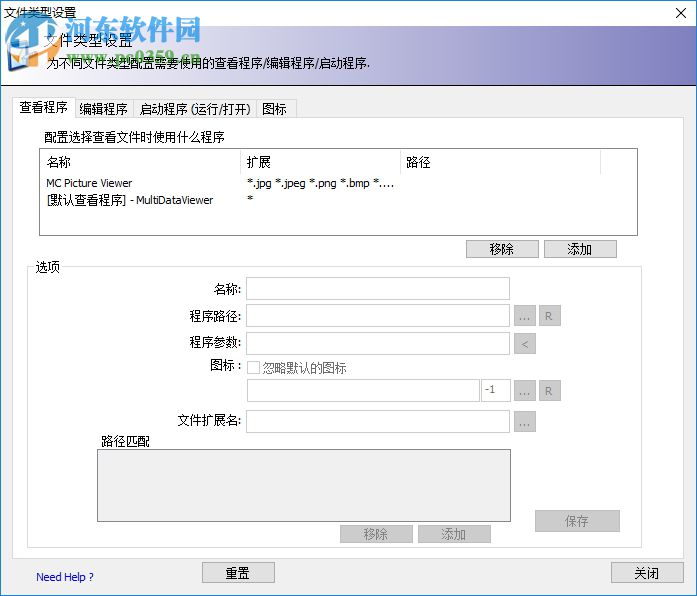The image size is (697, 596).
Task: Open the 启动程序 (运行/打开) tab
Action: [x=195, y=108]
